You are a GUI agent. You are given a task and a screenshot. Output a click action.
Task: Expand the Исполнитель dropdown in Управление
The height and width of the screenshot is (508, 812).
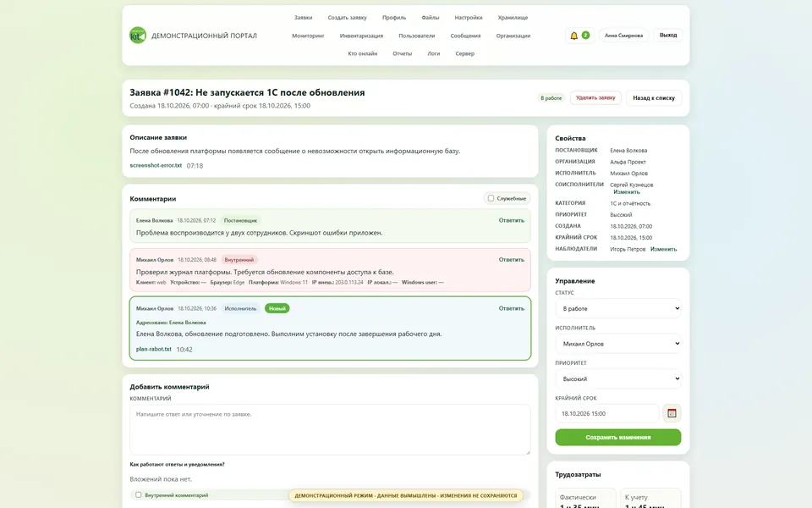(617, 344)
